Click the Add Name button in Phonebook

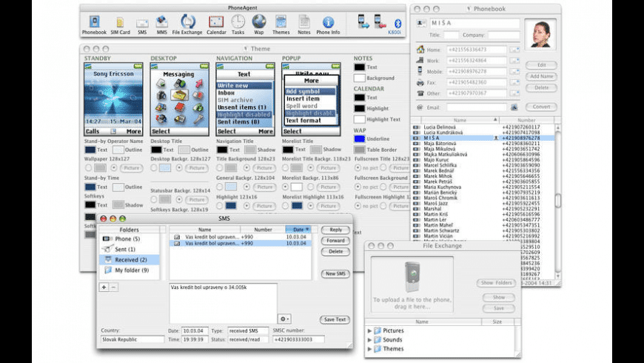coord(541,76)
